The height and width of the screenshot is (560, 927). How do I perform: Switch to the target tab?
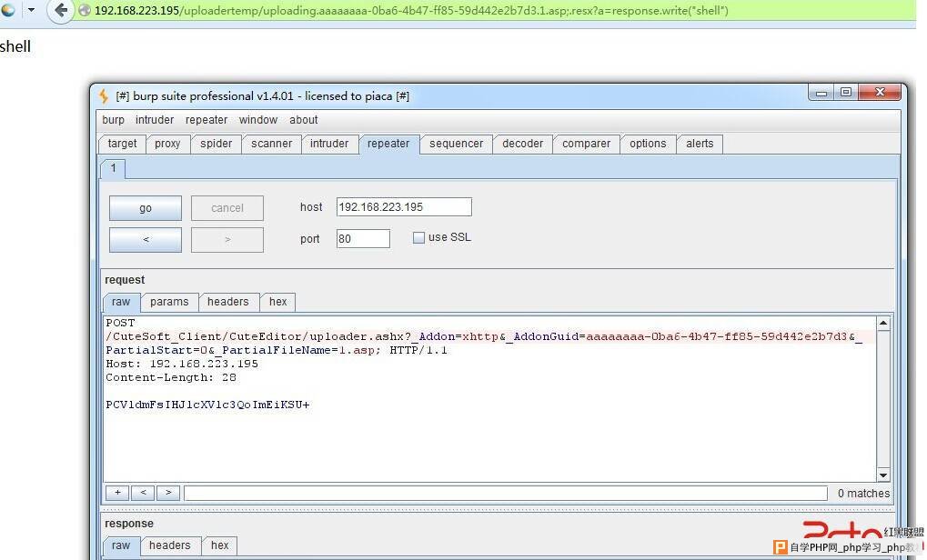click(x=123, y=144)
